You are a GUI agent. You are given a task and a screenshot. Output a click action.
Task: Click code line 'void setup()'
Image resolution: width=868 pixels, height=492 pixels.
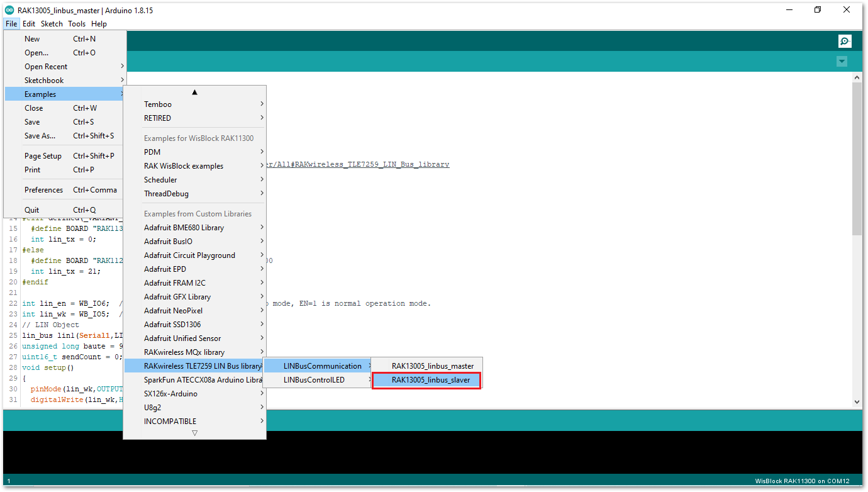[x=48, y=367]
